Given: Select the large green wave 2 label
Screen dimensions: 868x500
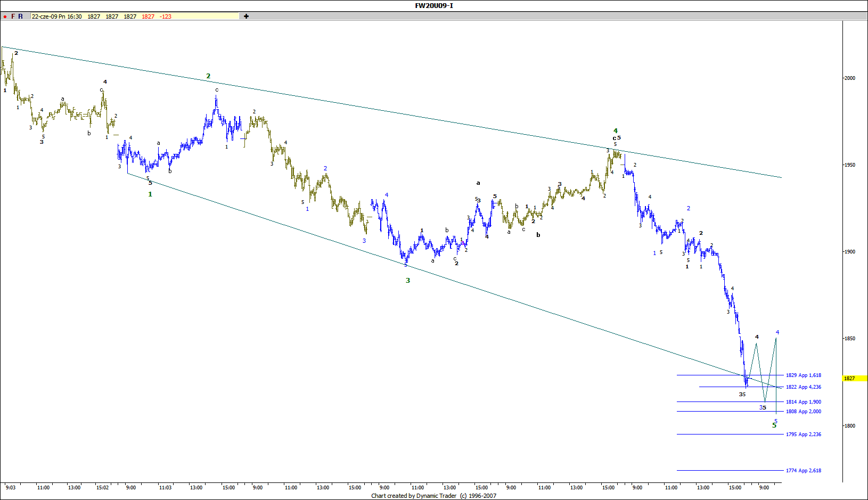Looking at the screenshot, I should coord(208,76).
